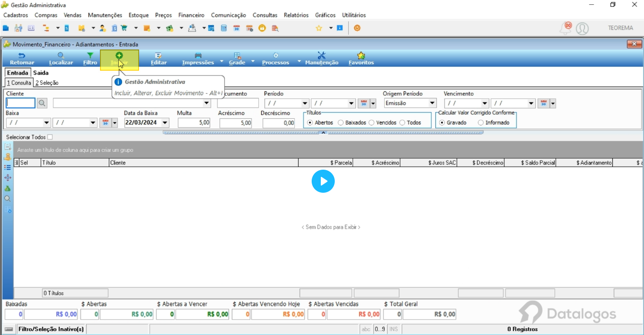Open the Data da Baixa date dropdown
This screenshot has height=335, width=644.
[165, 123]
